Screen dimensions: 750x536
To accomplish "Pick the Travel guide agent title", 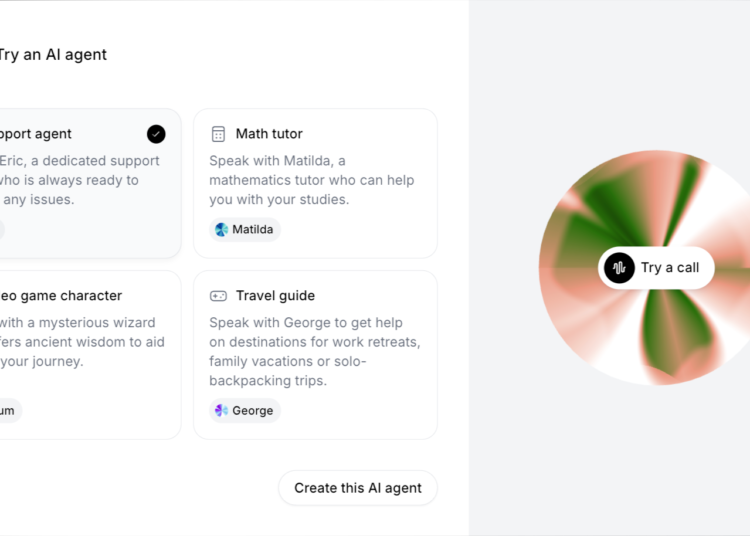I will 275,296.
